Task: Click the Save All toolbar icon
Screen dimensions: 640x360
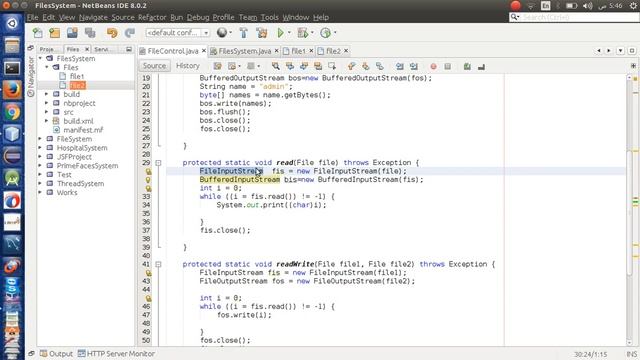Action: pos(90,33)
